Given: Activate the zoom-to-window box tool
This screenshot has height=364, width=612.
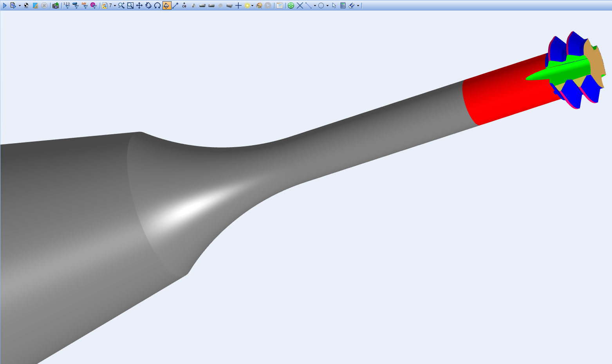Looking at the screenshot, I should pyautogui.click(x=130, y=5).
